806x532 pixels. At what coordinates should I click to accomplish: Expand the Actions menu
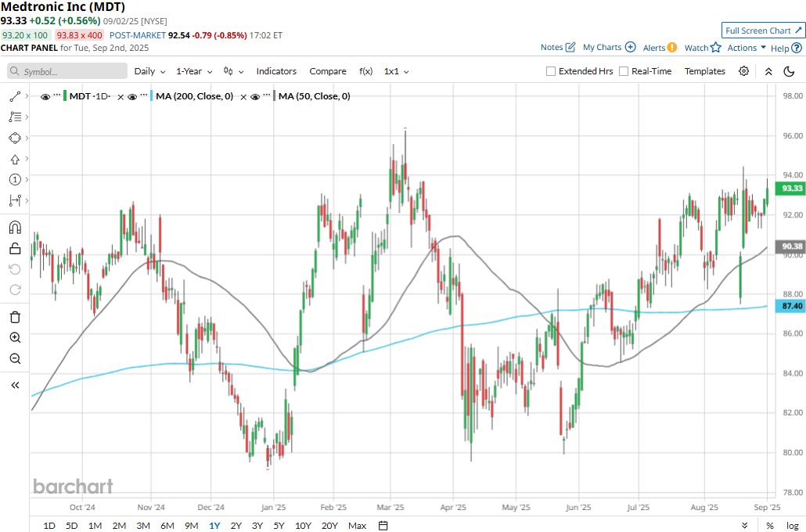(x=747, y=48)
